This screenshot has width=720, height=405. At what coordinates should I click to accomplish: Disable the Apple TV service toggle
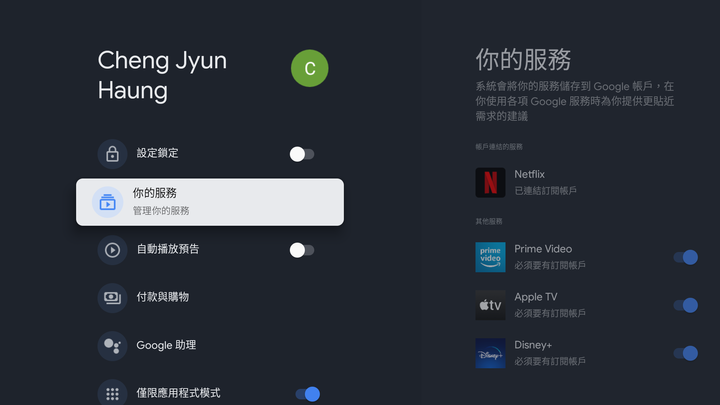coord(686,305)
